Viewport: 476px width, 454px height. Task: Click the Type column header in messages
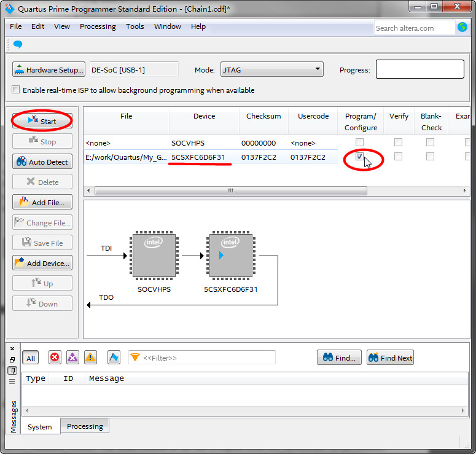pyautogui.click(x=36, y=378)
